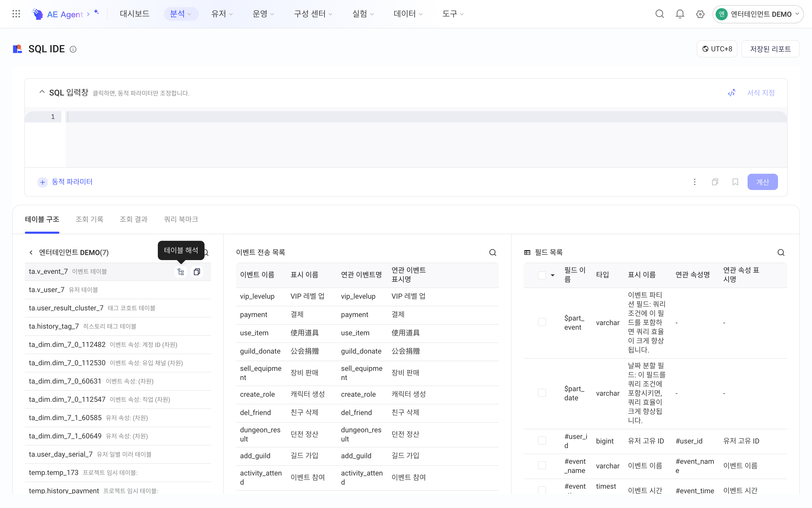Viewport: 812px width, 508px height.
Task: Search the 이벤트 전송 목록 list
Action: click(x=493, y=252)
